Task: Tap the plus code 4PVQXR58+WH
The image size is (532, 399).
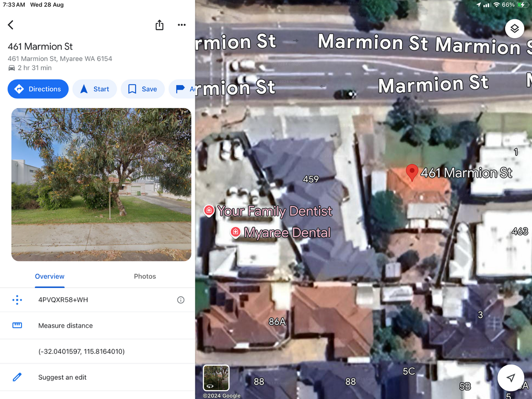Action: pyautogui.click(x=63, y=300)
